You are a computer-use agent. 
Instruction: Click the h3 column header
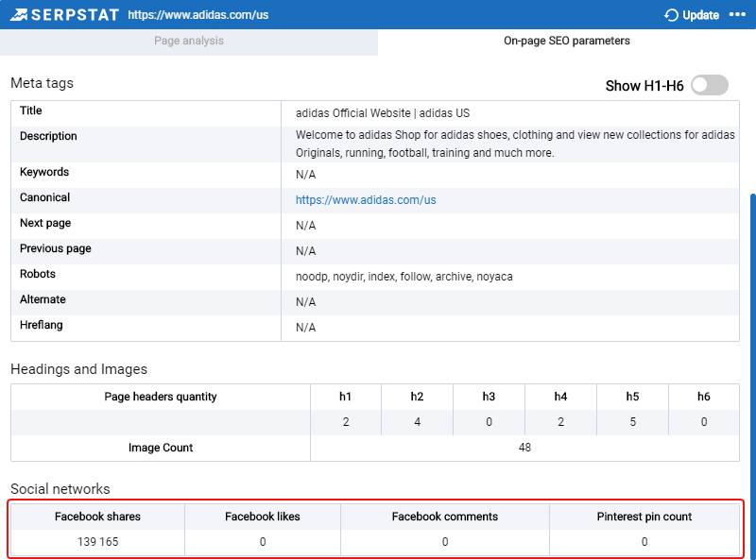pyautogui.click(x=489, y=397)
